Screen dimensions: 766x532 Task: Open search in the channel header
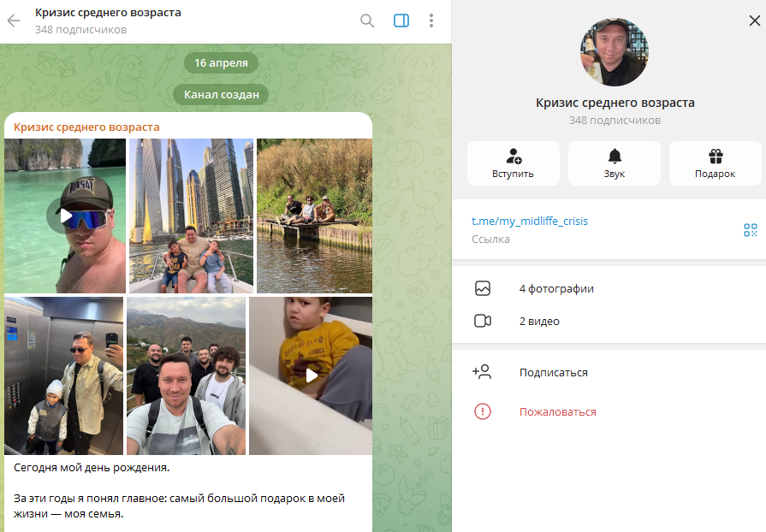[x=367, y=21]
